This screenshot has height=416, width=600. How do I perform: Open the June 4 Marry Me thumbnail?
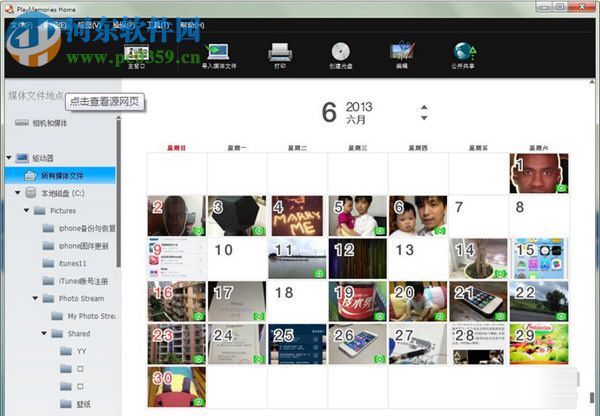coord(297,216)
